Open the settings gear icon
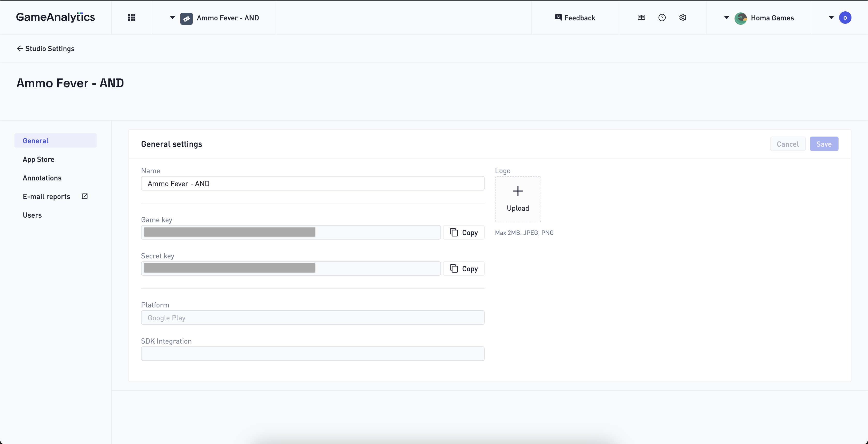This screenshot has width=868, height=444. click(683, 18)
